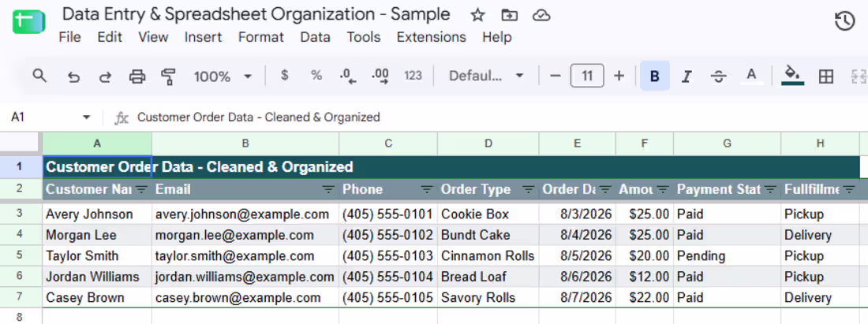Increase font size with plus button
This screenshot has height=324, width=868.
click(x=619, y=76)
